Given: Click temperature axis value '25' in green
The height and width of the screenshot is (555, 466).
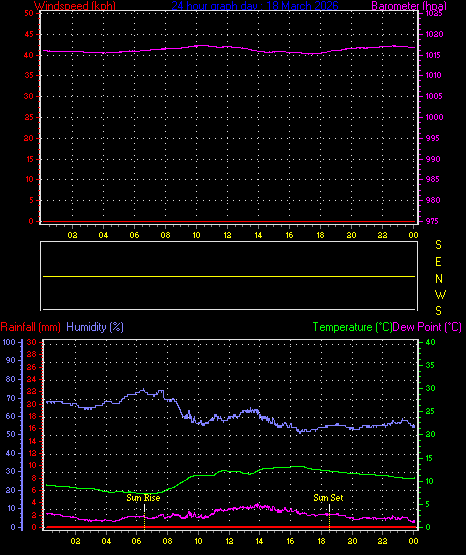Looking at the screenshot, I should 430,411.
